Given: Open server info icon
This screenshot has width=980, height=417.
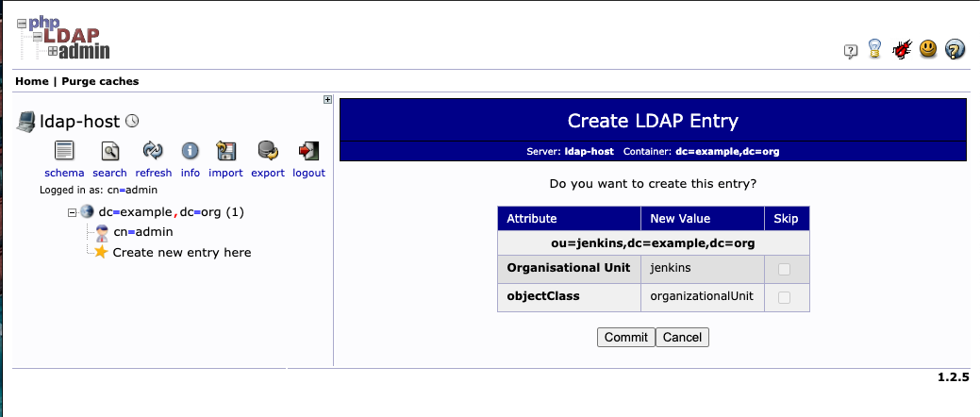Looking at the screenshot, I should (x=190, y=151).
